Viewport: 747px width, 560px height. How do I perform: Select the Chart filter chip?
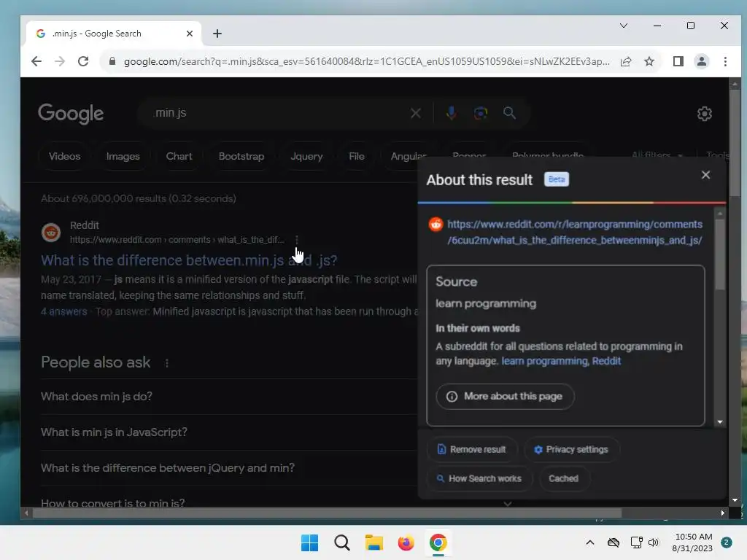179,156
